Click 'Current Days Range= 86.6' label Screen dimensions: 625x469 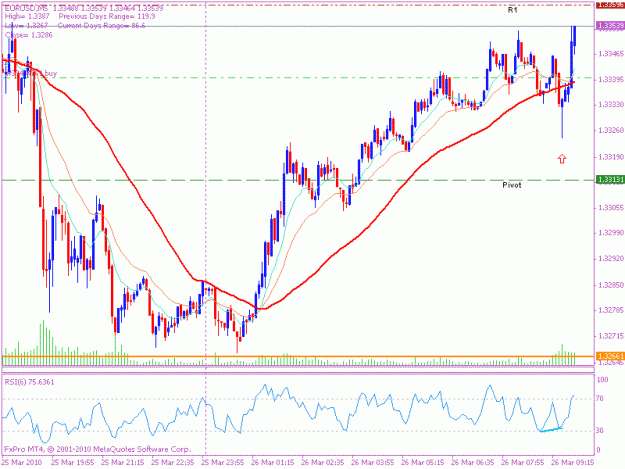[x=102, y=26]
